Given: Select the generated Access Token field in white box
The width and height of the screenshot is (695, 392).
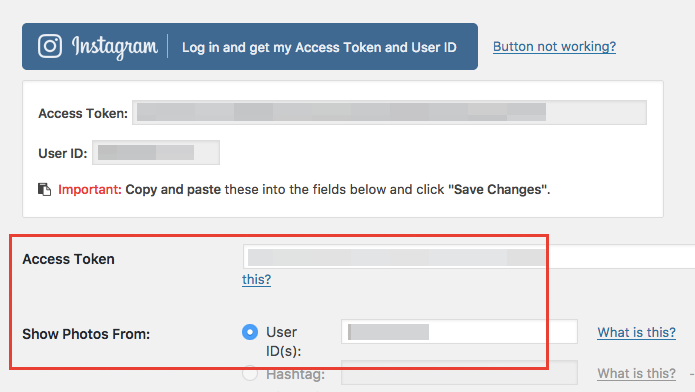Looking at the screenshot, I should pyautogui.click(x=389, y=113).
